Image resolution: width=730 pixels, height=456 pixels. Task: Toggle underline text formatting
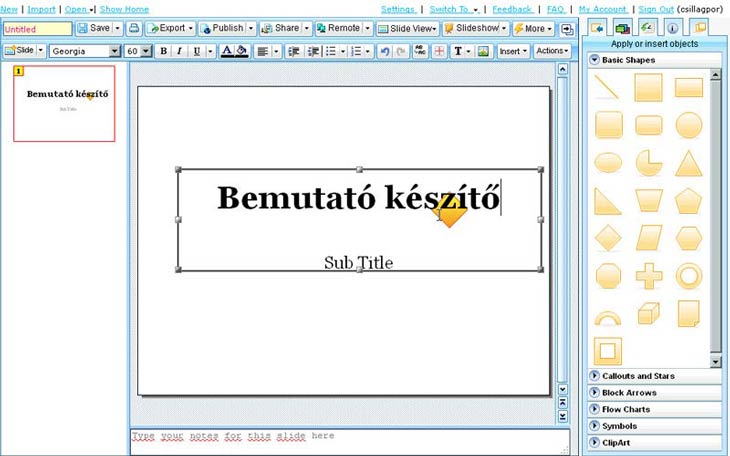click(x=196, y=51)
